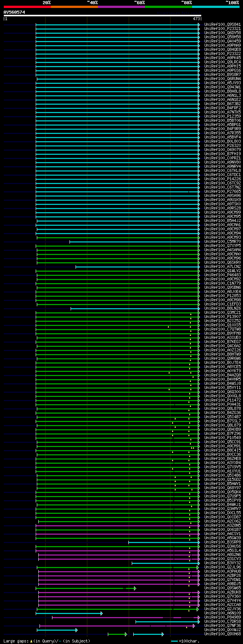Click UniRef100_B8A8L8 hit label
This screenshot has height=644, width=243.
tap(222, 91)
